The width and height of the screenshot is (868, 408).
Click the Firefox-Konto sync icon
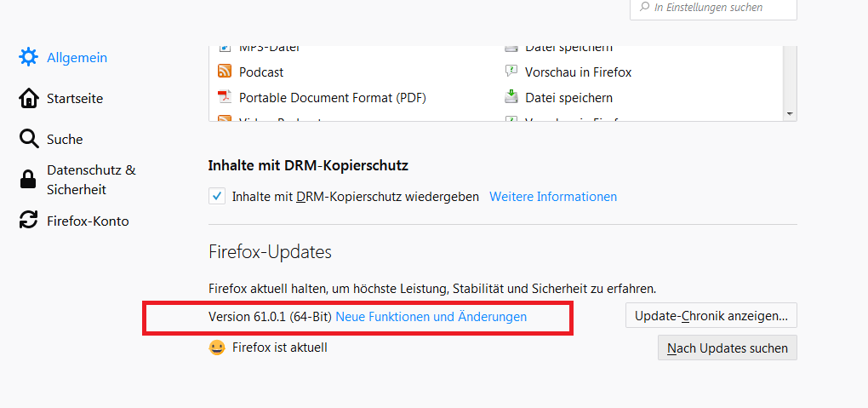(x=29, y=220)
